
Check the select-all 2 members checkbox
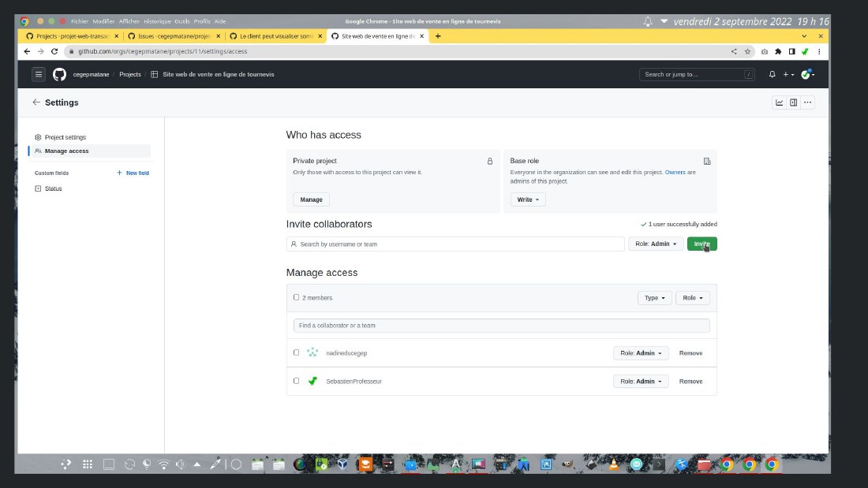[x=296, y=297]
